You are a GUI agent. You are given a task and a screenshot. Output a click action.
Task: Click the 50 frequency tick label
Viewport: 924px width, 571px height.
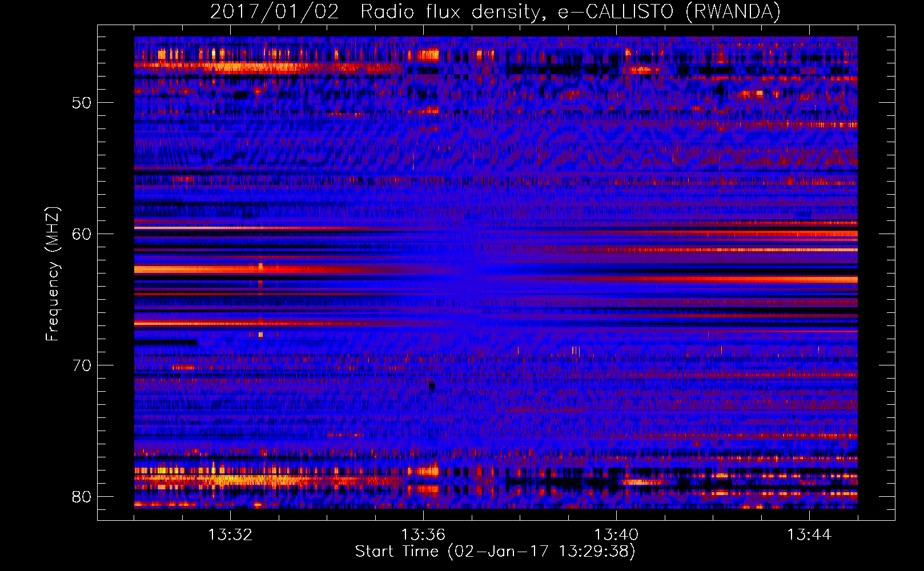click(x=82, y=103)
